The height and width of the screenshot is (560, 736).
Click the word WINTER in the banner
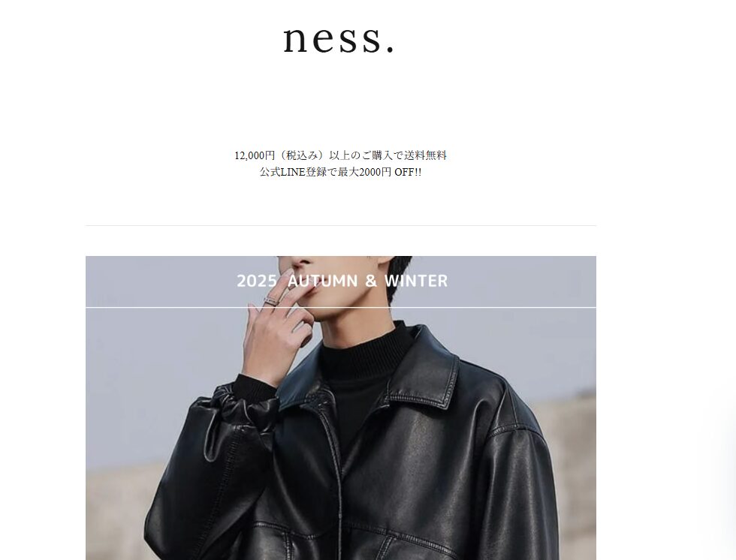click(x=416, y=281)
